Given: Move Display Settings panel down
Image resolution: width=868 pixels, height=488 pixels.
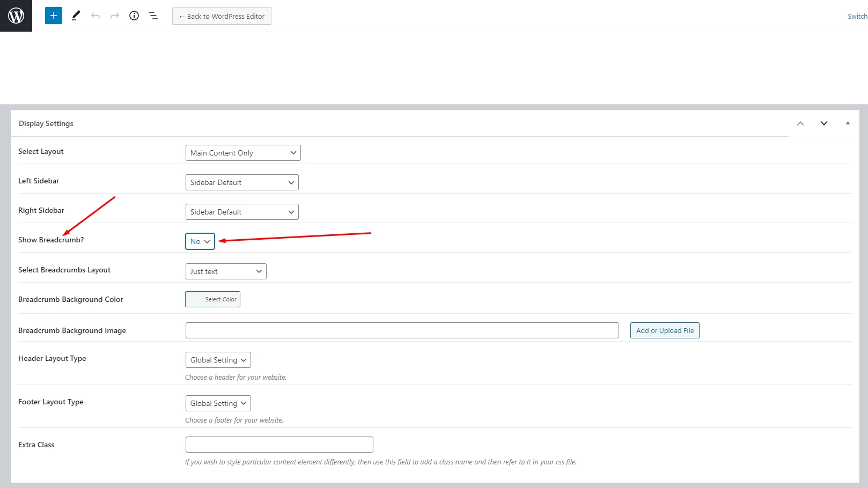Looking at the screenshot, I should pos(824,123).
